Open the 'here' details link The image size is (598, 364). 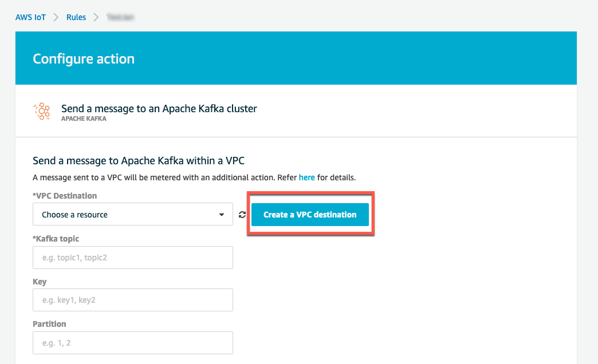click(x=306, y=177)
